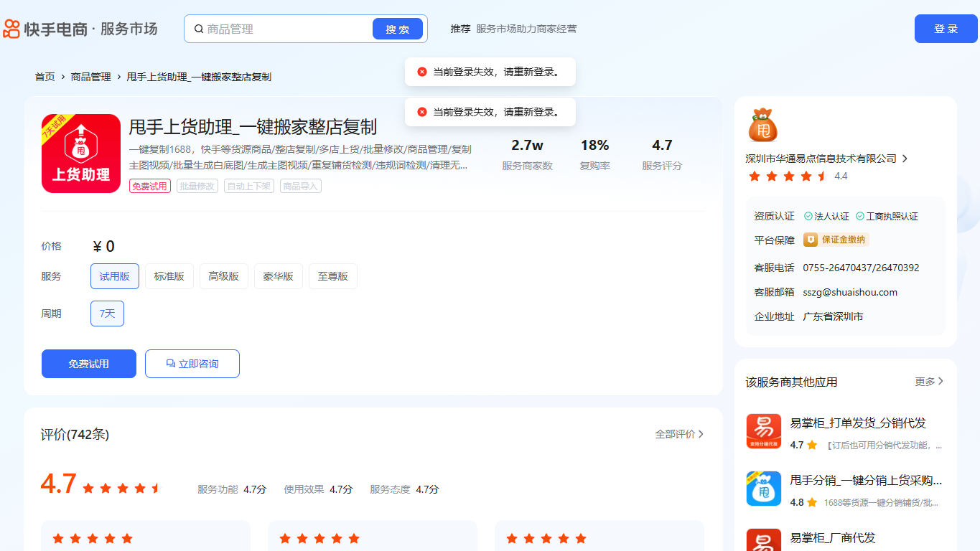This screenshot has height=551, width=980.
Task: Click the search magnifier icon
Action: (x=199, y=29)
